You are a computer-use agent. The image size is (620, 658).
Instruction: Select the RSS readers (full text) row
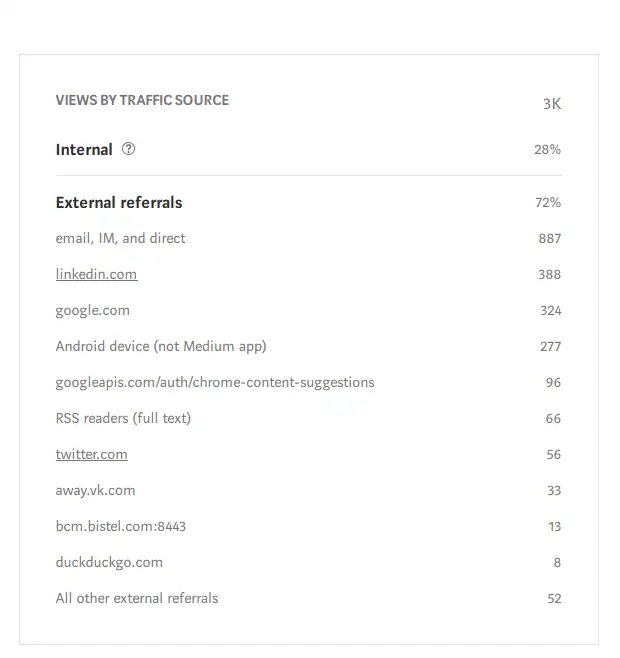123,418
